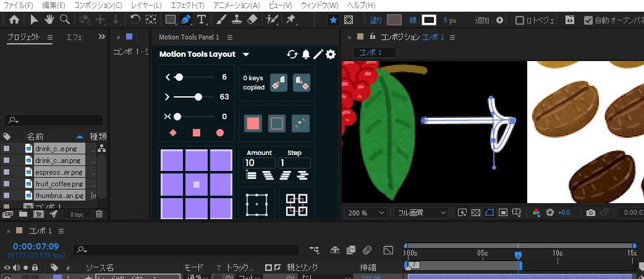Click the filled pink square button

tap(253, 123)
